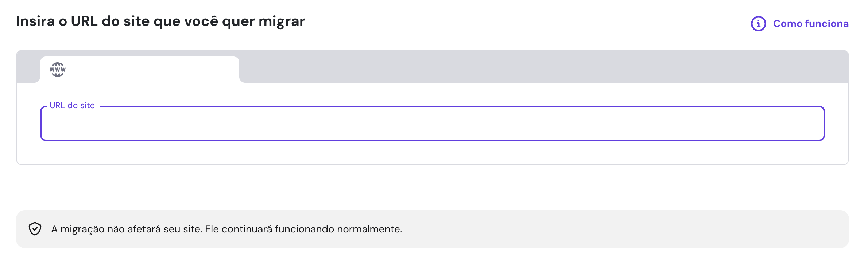Click the "Insira o URL do site" heading
Image resolution: width=868 pixels, height=274 pixels.
(x=160, y=21)
